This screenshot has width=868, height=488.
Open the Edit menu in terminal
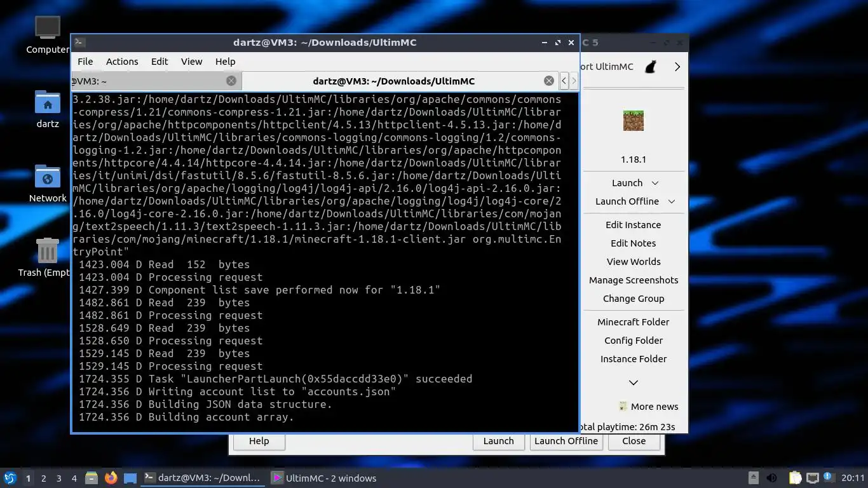click(x=159, y=62)
